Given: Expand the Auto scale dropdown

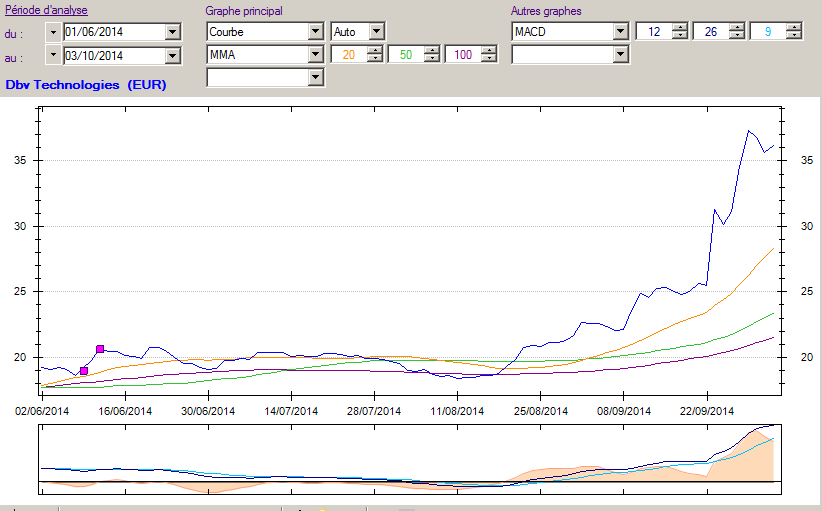Looking at the screenshot, I should pyautogui.click(x=376, y=31).
